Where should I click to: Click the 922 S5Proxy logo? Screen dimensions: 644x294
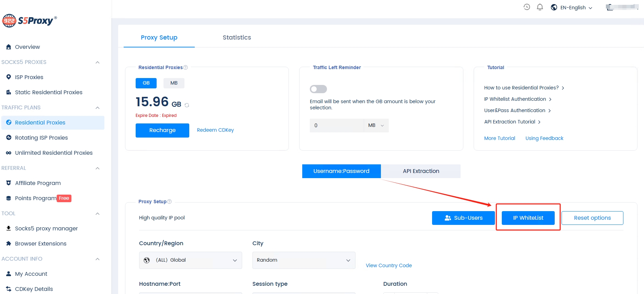(x=30, y=21)
